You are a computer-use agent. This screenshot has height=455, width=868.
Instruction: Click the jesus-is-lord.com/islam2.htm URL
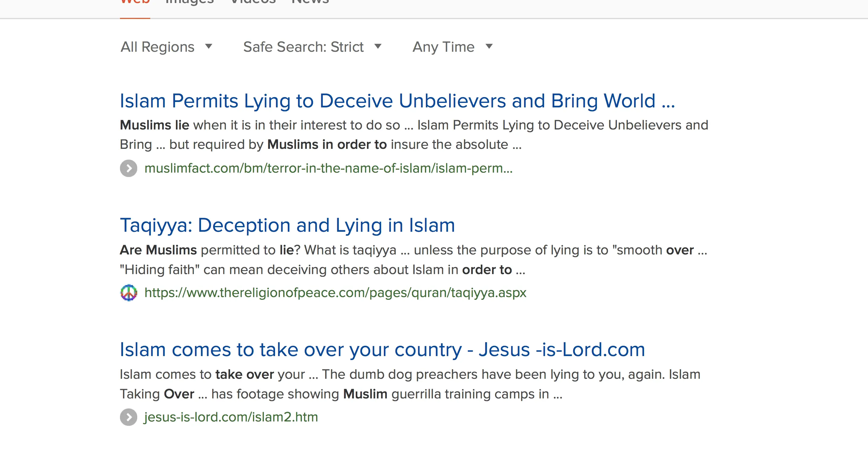point(231,417)
